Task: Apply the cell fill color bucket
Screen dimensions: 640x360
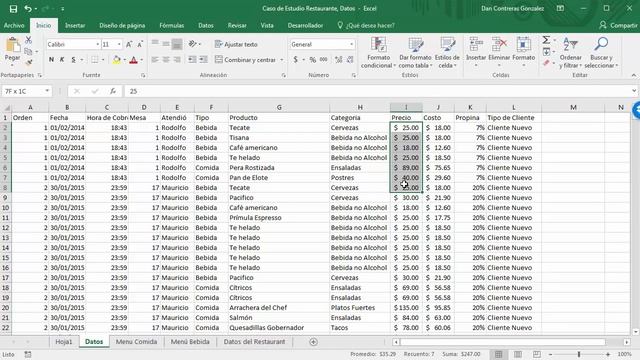Action: pyautogui.click(x=117, y=60)
